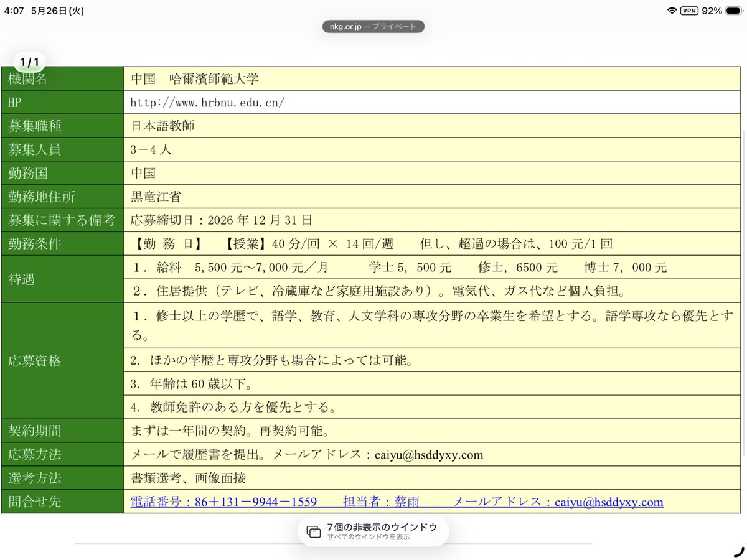
Task: Open the hidden windows switcher icon
Action: tap(314, 531)
